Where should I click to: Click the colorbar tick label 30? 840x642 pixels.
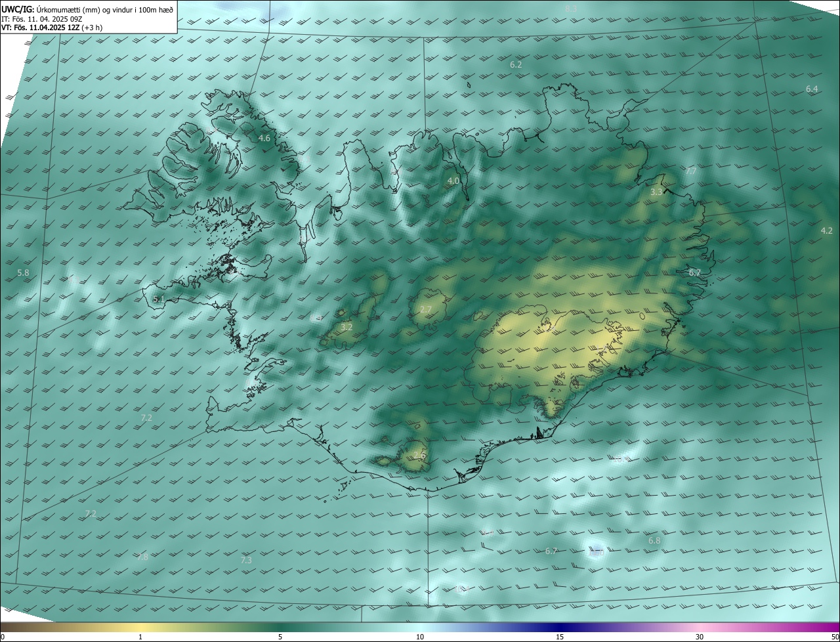[700, 637]
